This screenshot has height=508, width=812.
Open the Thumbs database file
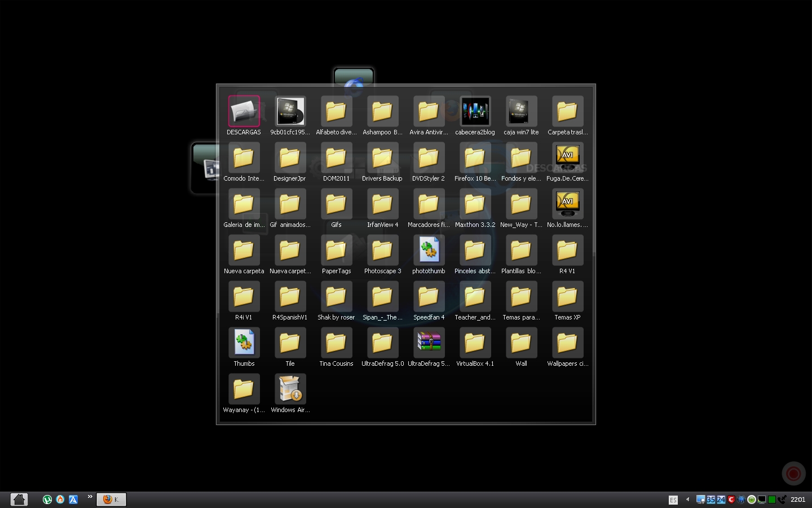coord(244,343)
